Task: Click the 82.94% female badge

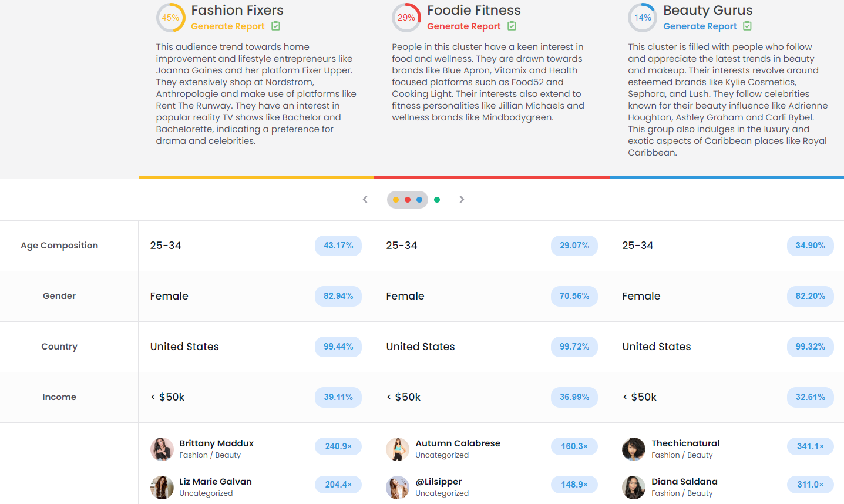Action: [338, 296]
